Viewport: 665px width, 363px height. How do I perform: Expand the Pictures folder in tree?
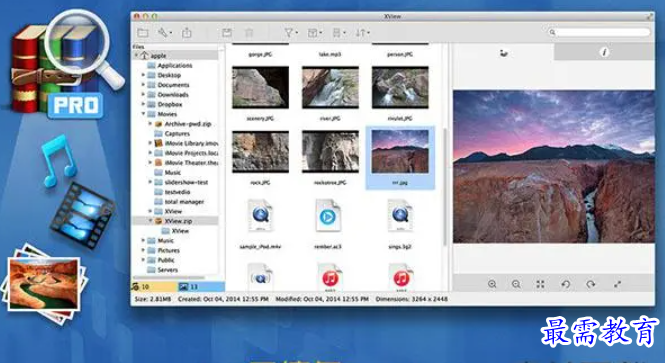click(x=143, y=250)
